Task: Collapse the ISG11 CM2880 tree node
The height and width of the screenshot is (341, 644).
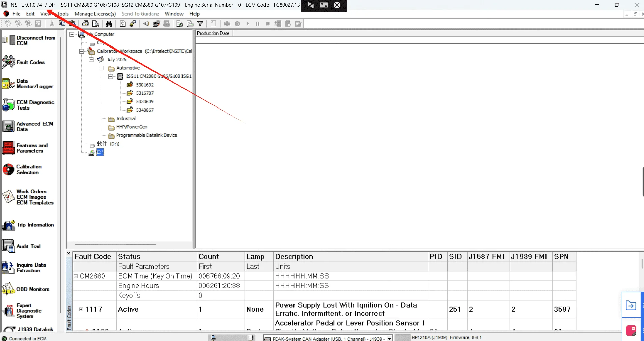Action: [x=110, y=76]
